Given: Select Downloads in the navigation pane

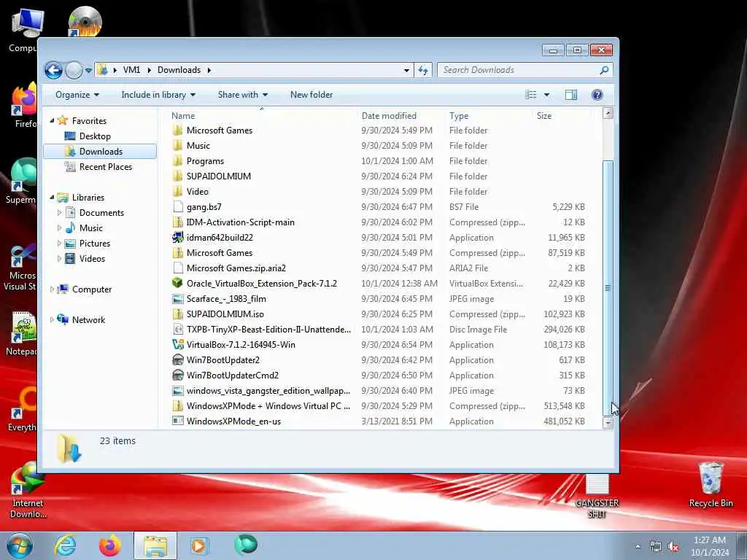Looking at the screenshot, I should tap(101, 152).
